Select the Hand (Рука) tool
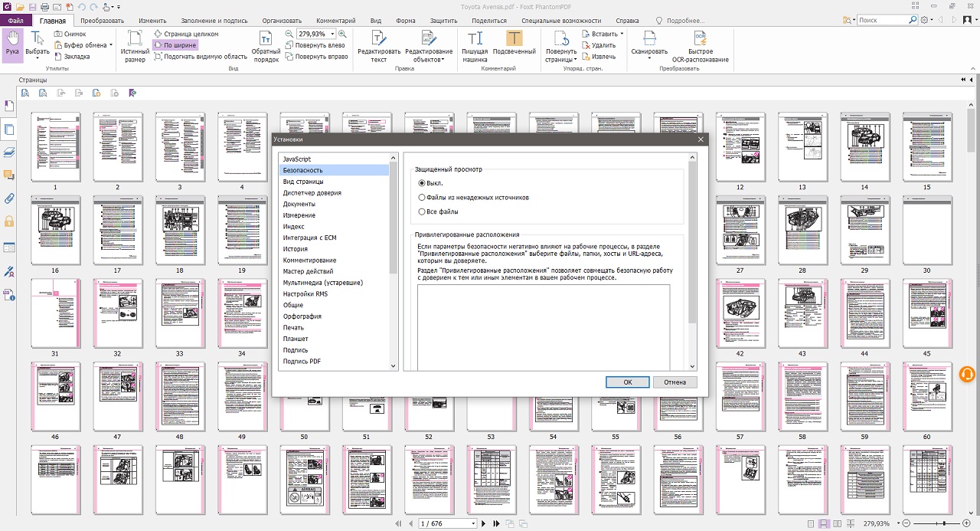This screenshot has width=980, height=531. (x=12, y=44)
